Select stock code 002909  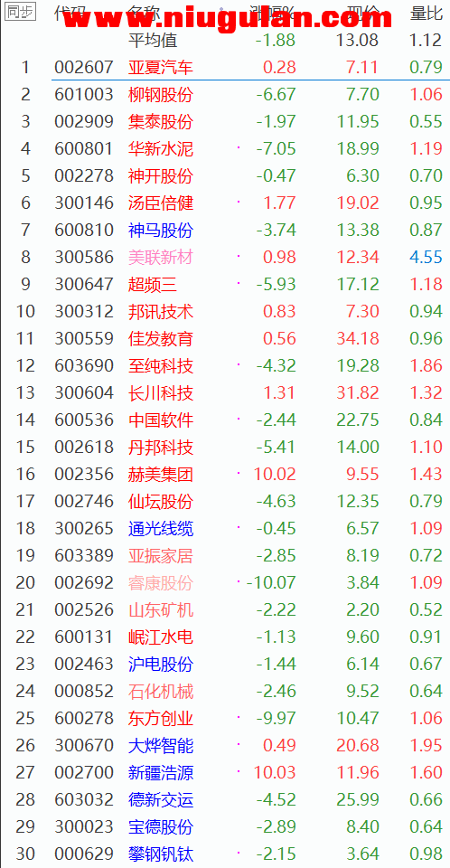click(x=83, y=121)
